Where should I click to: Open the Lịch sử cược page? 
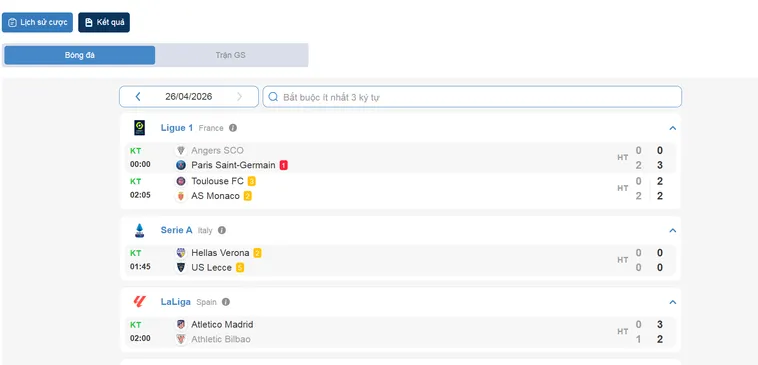(x=37, y=22)
